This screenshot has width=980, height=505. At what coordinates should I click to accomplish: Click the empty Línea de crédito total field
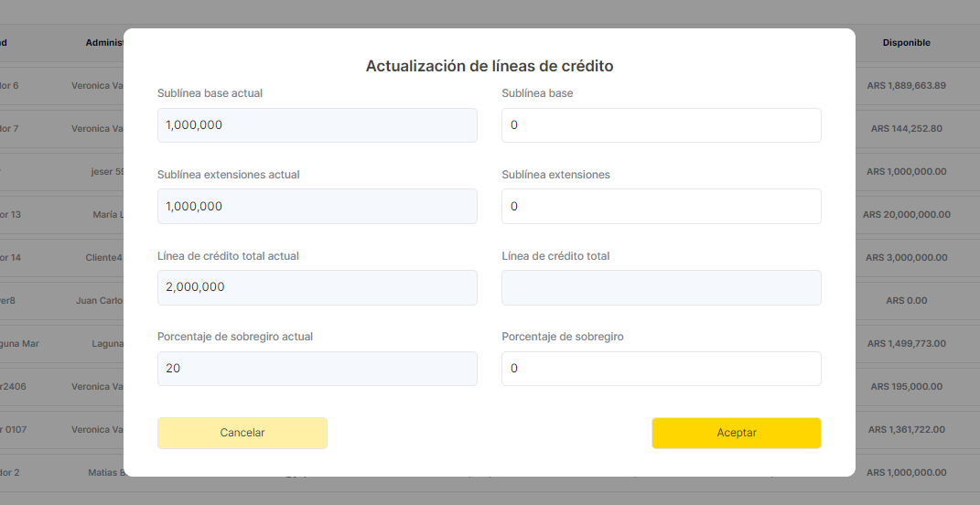click(661, 287)
